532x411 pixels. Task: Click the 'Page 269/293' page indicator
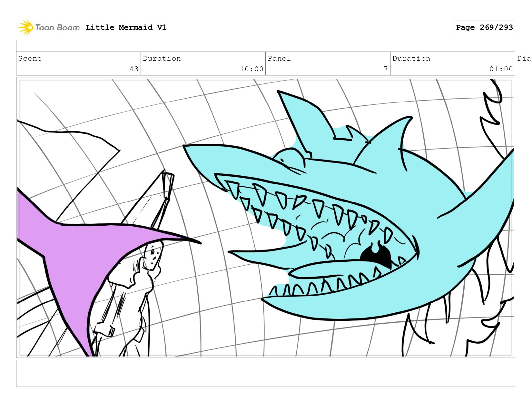click(484, 27)
